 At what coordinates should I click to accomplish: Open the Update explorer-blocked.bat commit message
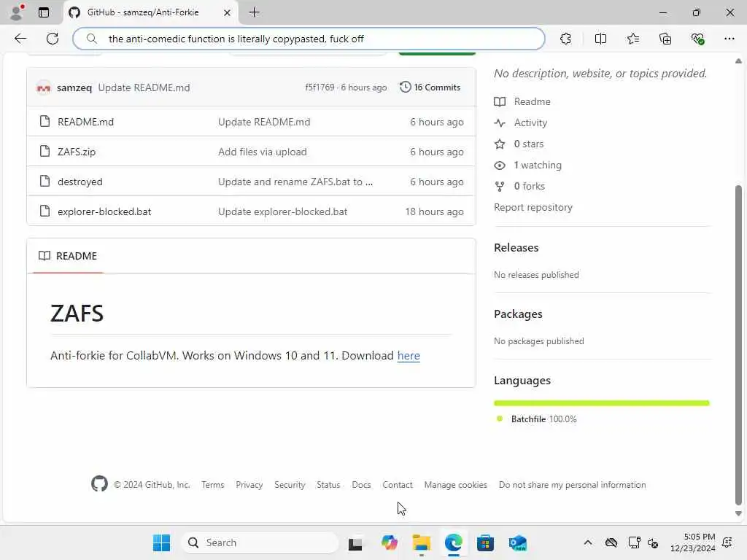[x=282, y=212]
